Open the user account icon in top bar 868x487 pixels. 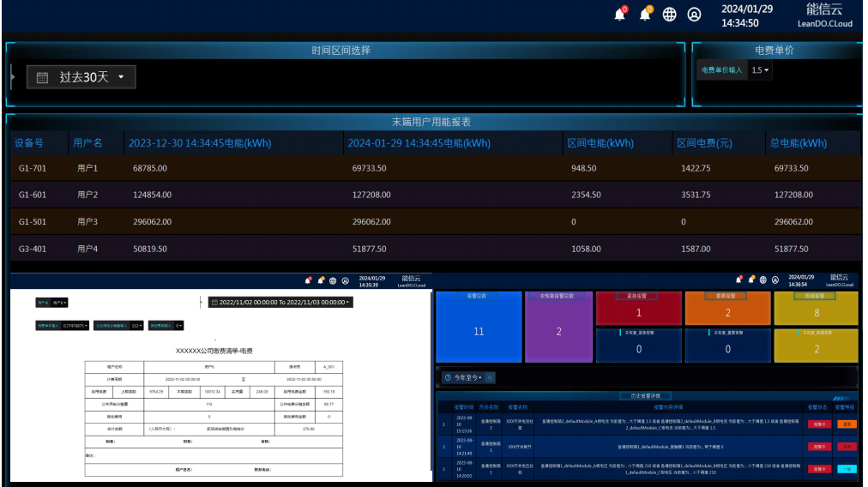(694, 15)
